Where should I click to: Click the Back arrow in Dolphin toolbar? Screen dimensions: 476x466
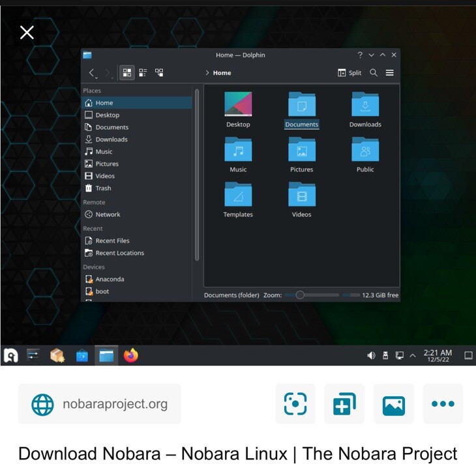(92, 73)
